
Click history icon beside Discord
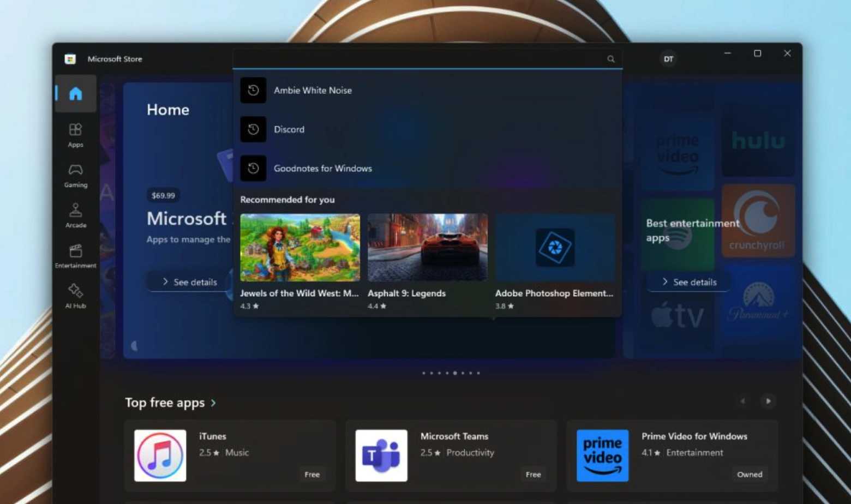[253, 129]
